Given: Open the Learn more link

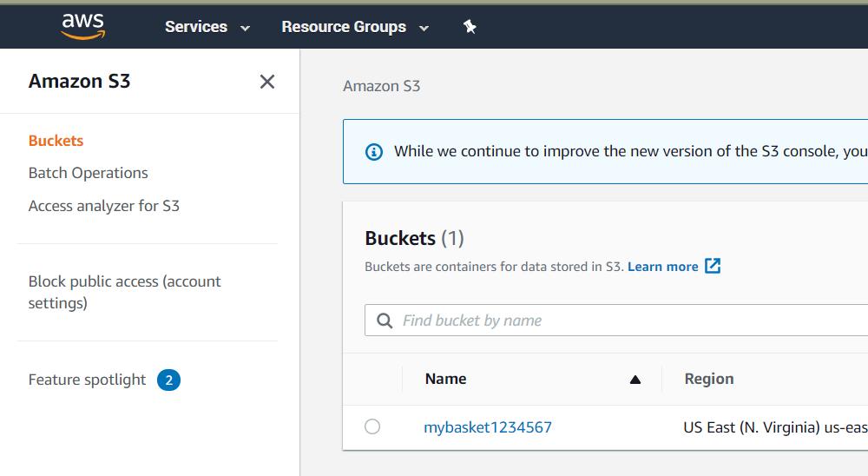Looking at the screenshot, I should pos(662,267).
